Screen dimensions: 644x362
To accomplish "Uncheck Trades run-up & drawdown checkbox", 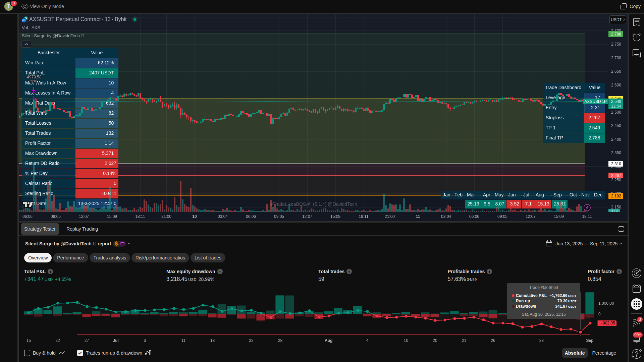I will click(80, 353).
